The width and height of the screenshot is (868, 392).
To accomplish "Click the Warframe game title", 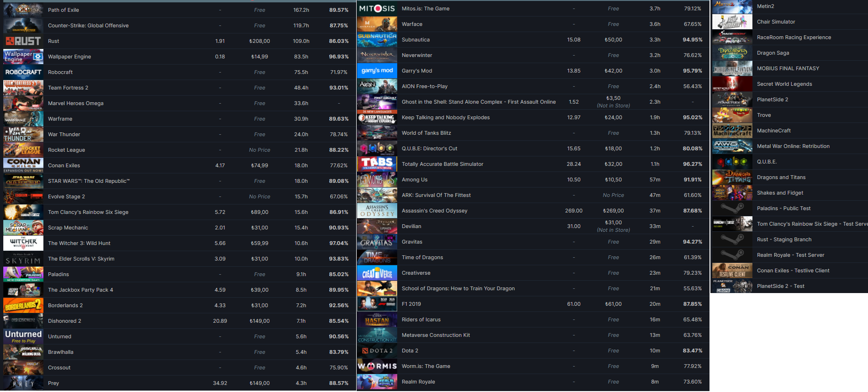I will 60,119.
